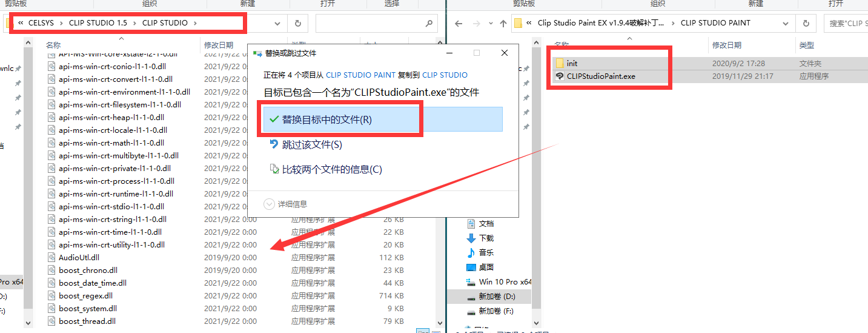
Task: Select api-ms-win-crt-locale-l1-1-0.dll file
Action: [x=113, y=130]
